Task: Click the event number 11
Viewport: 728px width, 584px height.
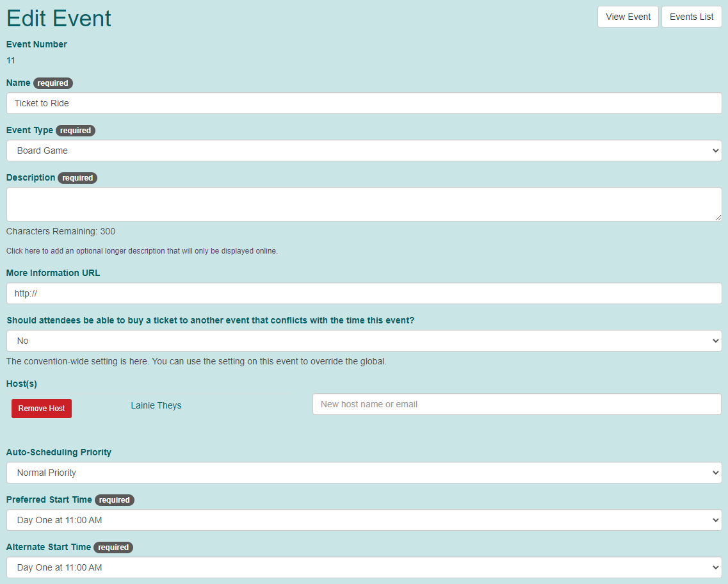Action: pos(11,60)
